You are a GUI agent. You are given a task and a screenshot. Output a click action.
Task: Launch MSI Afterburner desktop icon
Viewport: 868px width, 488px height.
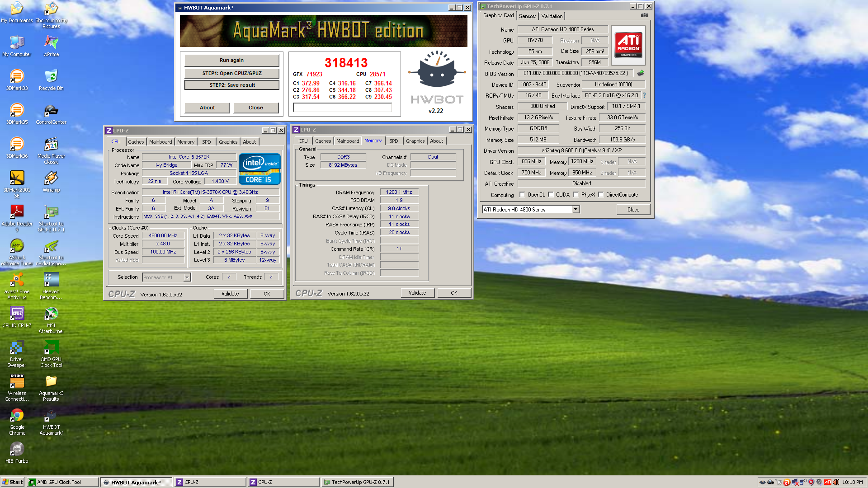[x=51, y=320]
